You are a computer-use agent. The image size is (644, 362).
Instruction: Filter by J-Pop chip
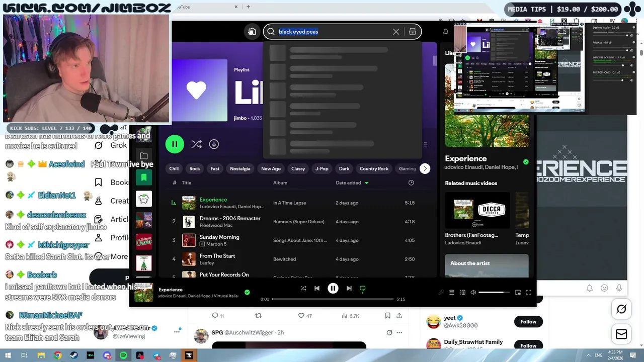[322, 169]
